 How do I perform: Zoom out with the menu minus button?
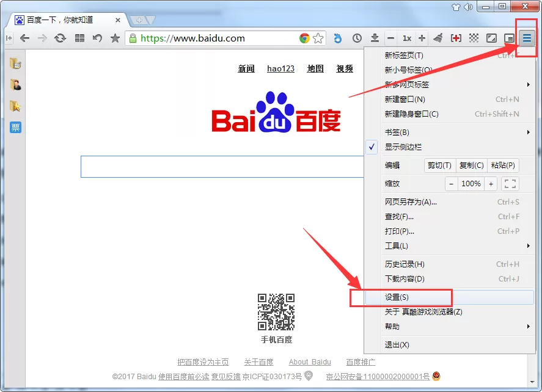451,184
